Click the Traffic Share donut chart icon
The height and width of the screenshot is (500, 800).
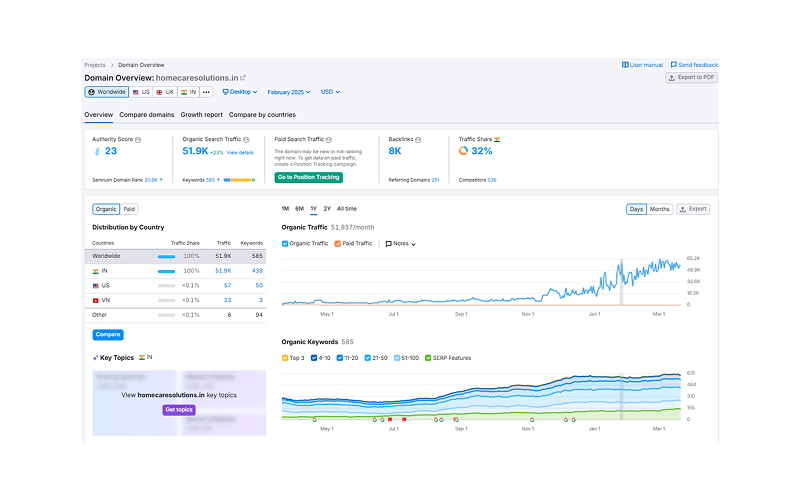[463, 151]
